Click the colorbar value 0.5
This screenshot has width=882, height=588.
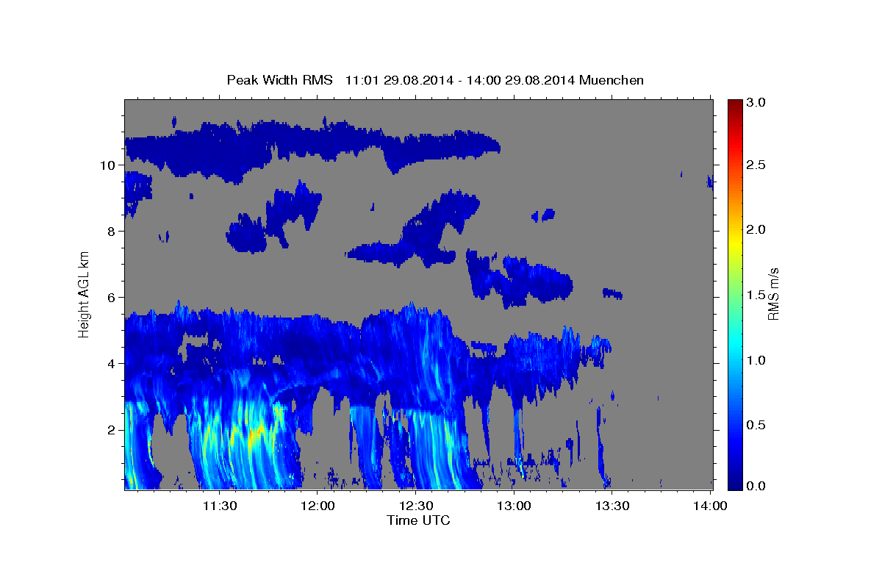[x=756, y=425]
